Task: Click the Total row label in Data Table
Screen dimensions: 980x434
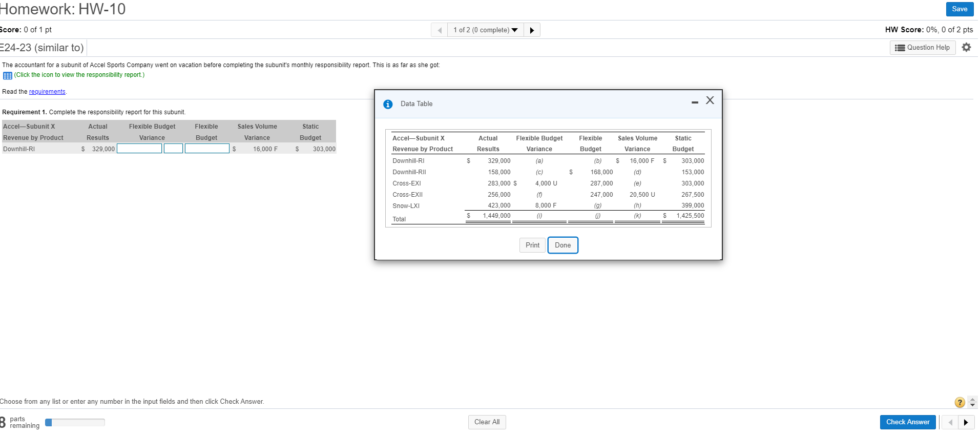Action: 399,219
